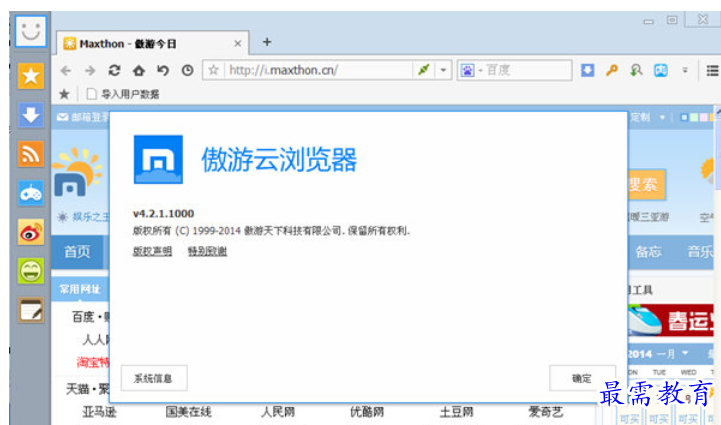721x425 pixels.
Task: Select the 备忘 page tab
Action: tap(648, 252)
